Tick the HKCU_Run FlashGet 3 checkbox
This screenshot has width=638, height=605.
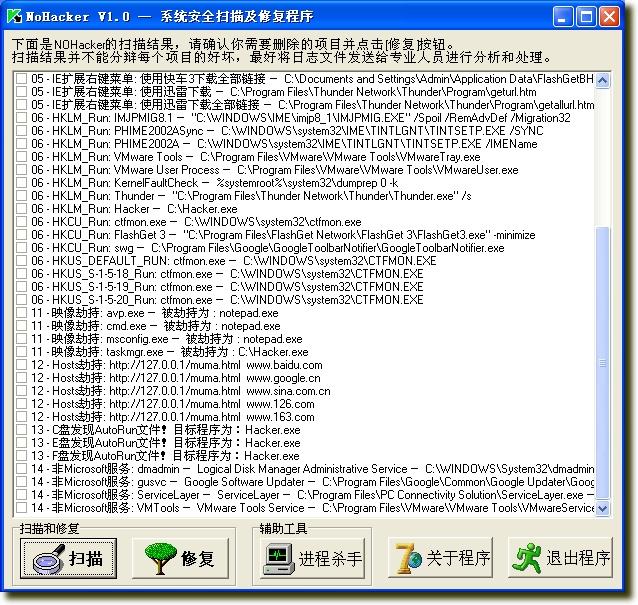click(21, 235)
